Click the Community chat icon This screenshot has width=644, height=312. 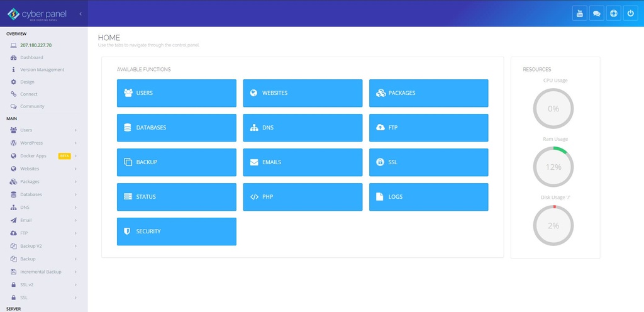(13, 106)
